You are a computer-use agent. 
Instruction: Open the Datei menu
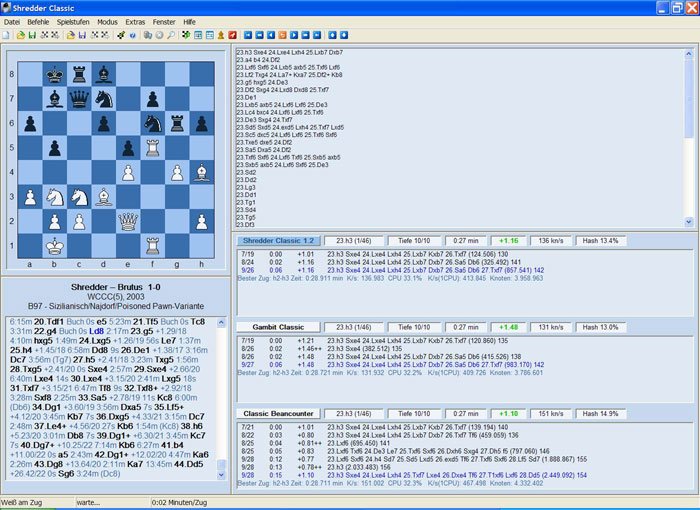(12, 22)
